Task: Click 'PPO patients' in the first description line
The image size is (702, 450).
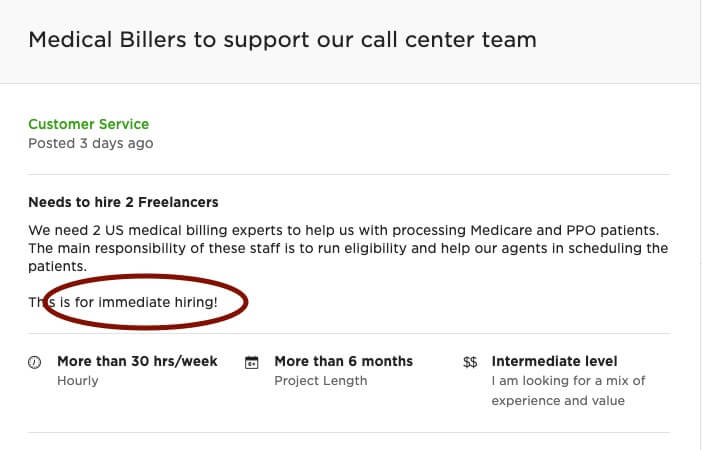Action: pos(613,230)
